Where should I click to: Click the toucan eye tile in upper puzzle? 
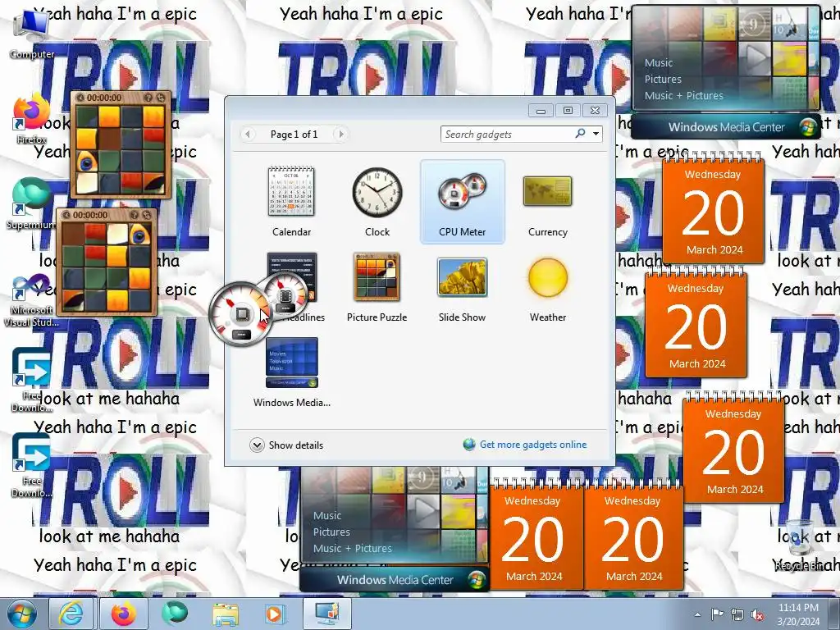pos(86,162)
